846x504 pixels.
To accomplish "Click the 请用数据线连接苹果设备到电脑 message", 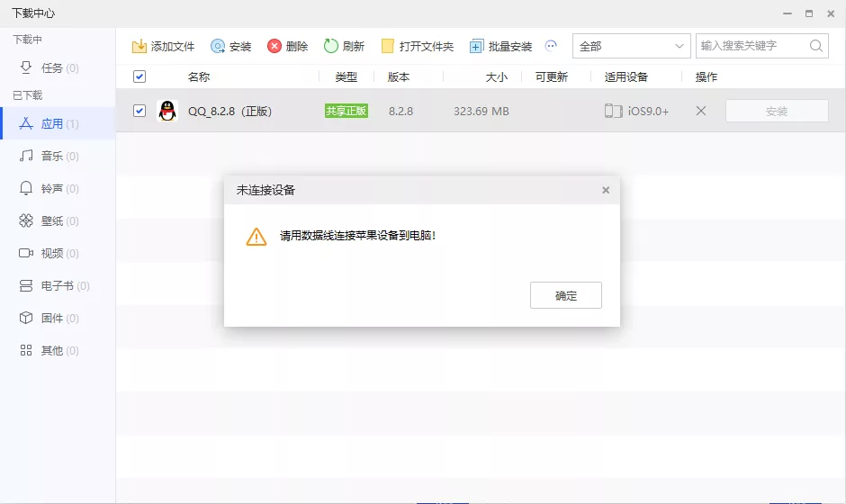I will [357, 236].
